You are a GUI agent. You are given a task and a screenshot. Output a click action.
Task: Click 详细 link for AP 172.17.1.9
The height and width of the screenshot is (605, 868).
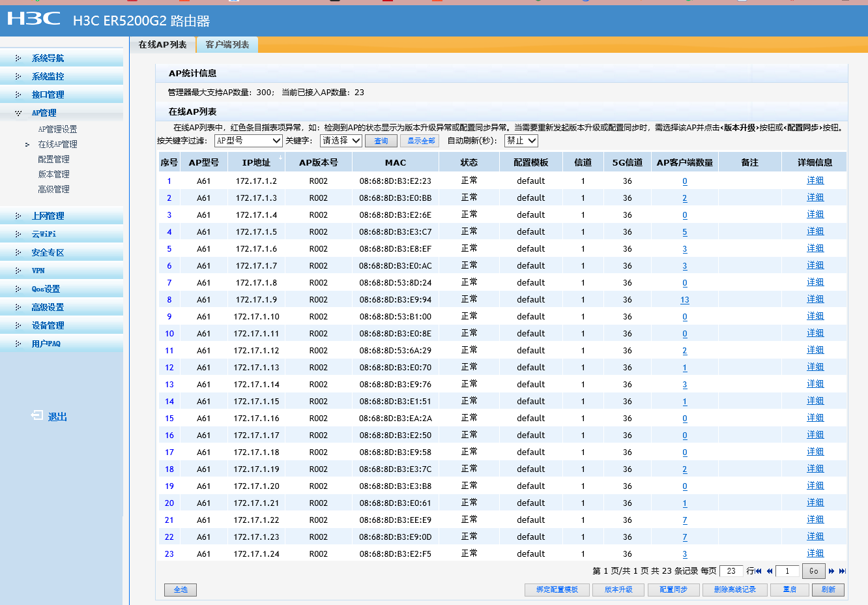(x=815, y=299)
